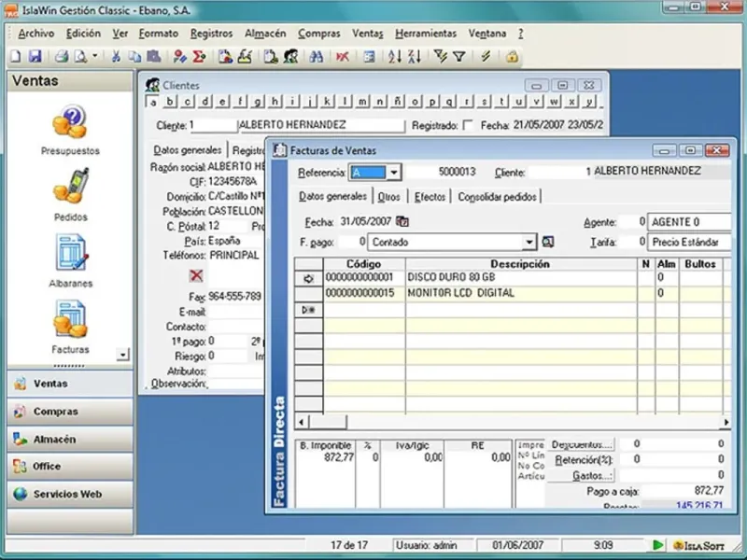Click the search icon beside F. pago combo

[548, 242]
